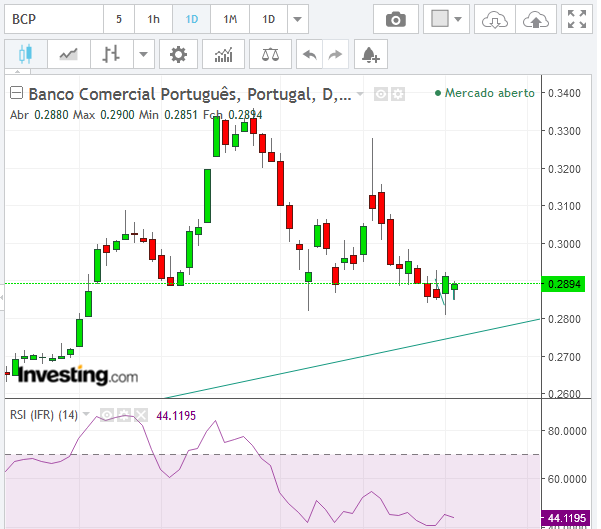Collapse the main chart legend minus box
The width and height of the screenshot is (601, 529).
16,93
